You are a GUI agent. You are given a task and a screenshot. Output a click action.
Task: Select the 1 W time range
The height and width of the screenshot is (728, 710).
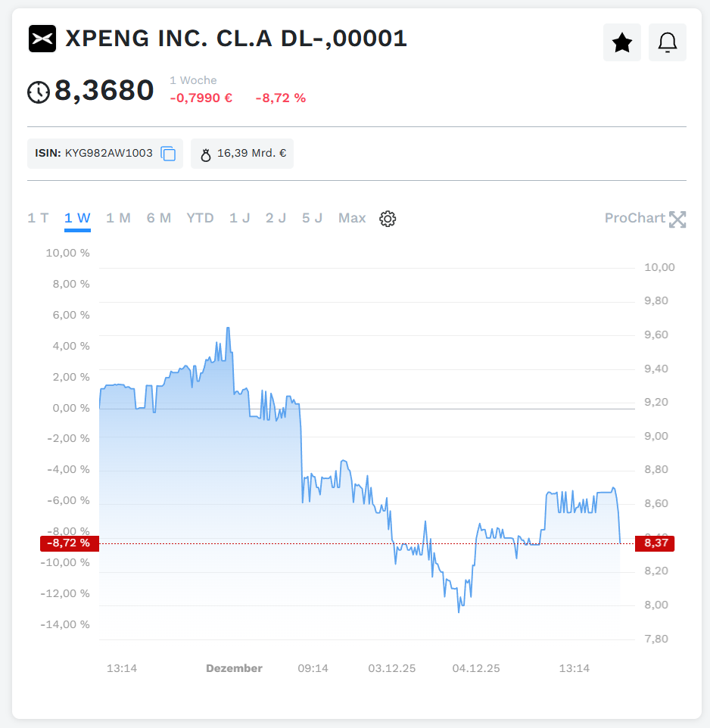(77, 218)
